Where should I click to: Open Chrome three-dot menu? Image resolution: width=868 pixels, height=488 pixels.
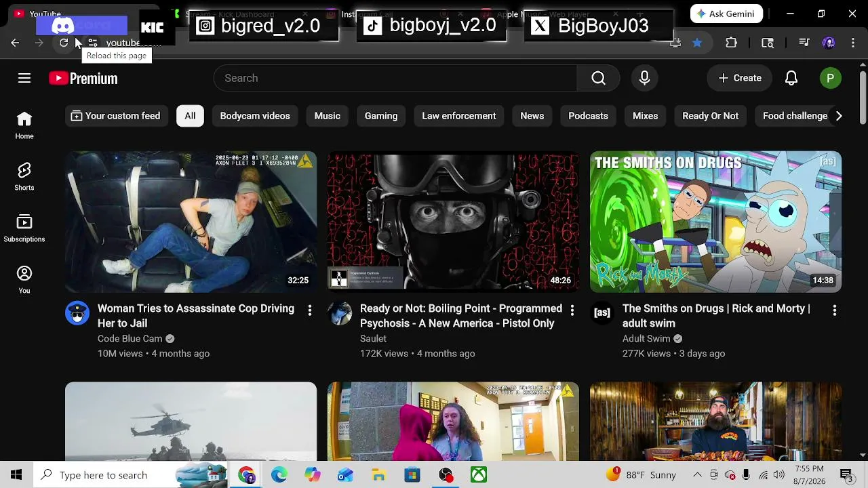click(853, 43)
